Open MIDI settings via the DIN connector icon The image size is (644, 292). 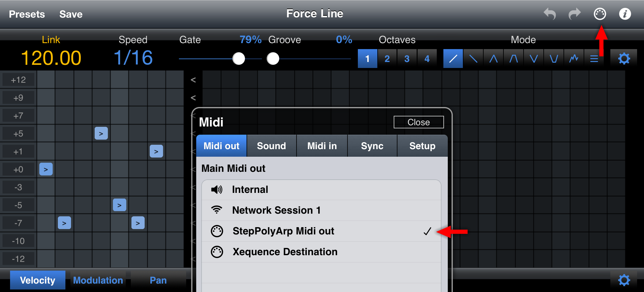click(x=600, y=14)
